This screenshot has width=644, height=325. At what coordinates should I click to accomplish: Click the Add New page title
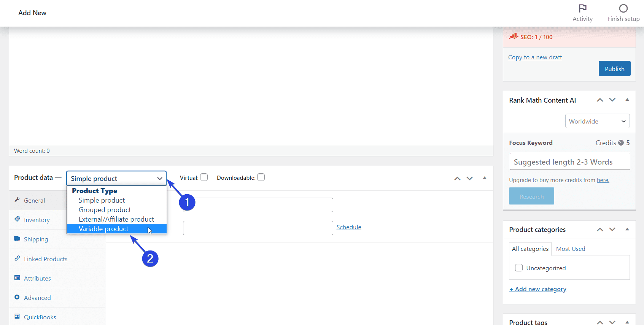tap(32, 13)
